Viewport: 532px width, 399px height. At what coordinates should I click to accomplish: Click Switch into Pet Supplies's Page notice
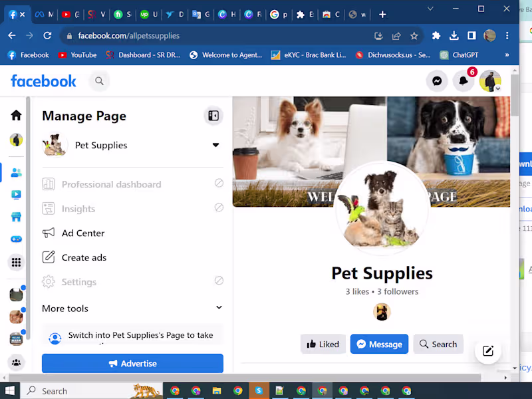point(132,335)
